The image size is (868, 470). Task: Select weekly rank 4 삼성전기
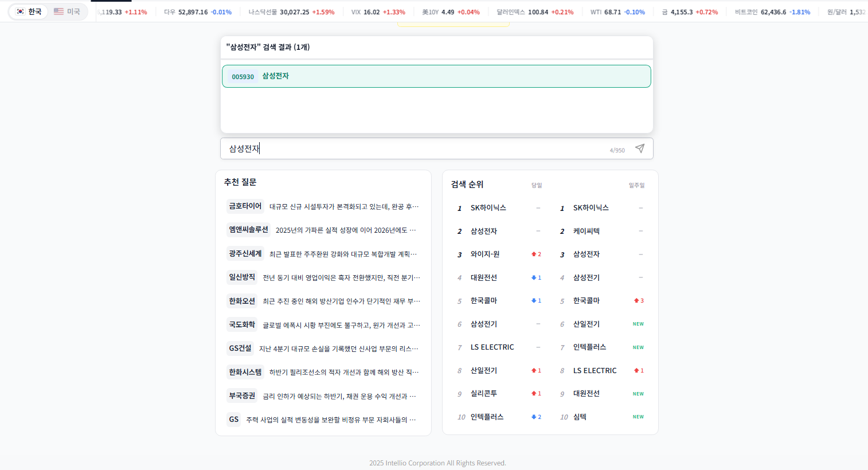pyautogui.click(x=601, y=277)
